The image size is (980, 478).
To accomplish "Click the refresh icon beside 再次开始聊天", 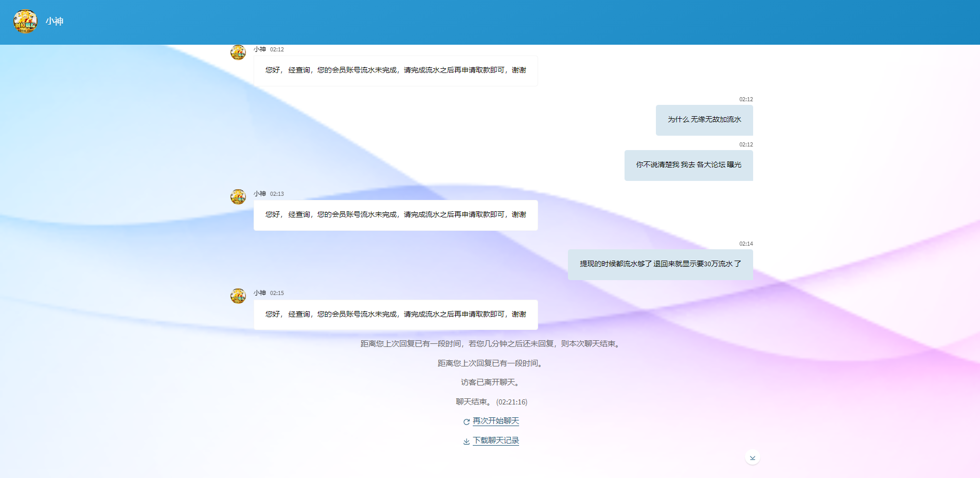I will tap(466, 422).
